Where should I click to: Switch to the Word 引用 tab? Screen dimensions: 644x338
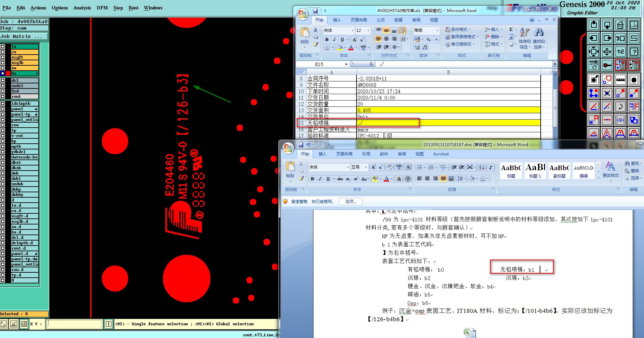(366, 154)
